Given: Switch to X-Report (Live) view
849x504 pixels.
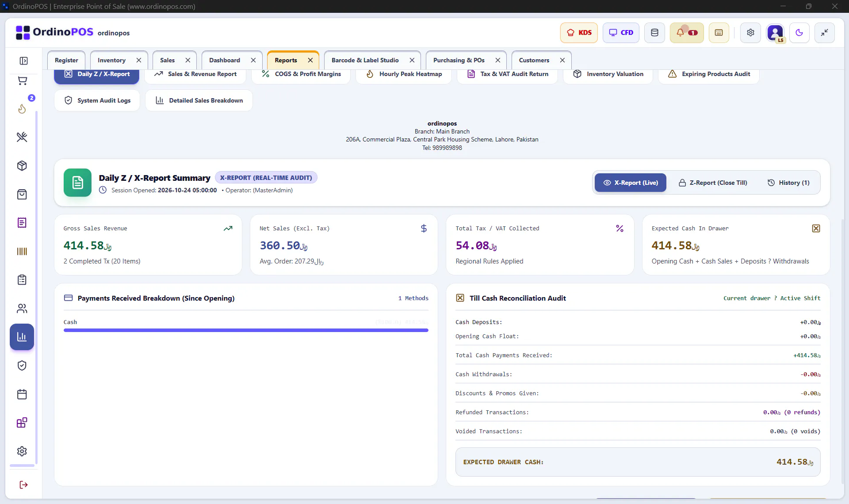Looking at the screenshot, I should click(x=631, y=183).
